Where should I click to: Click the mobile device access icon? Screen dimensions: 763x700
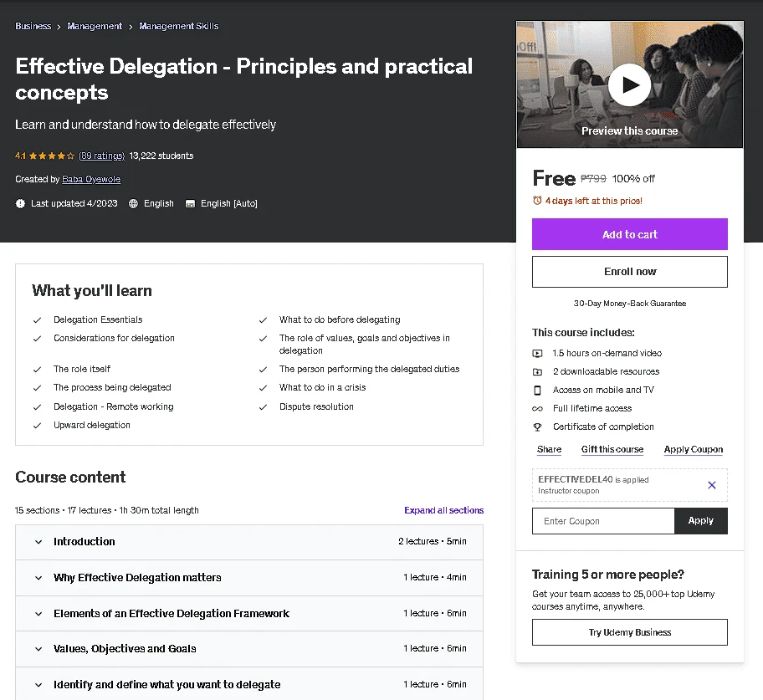[537, 390]
